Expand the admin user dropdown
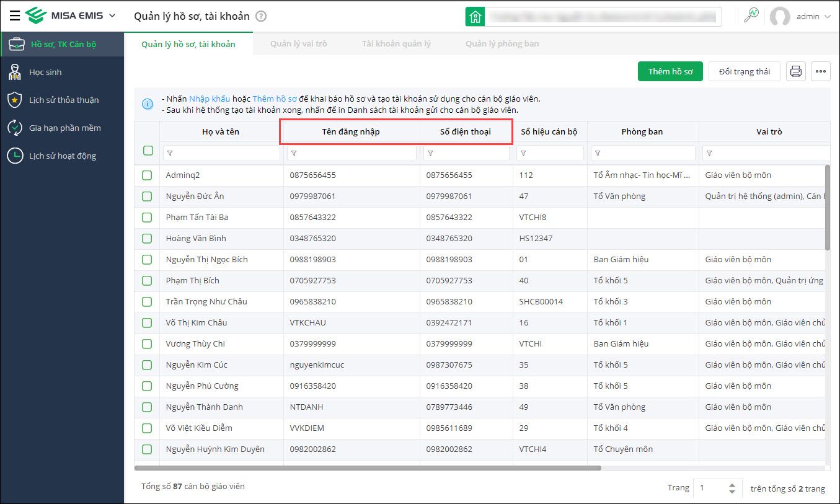The image size is (840, 504). coord(827,17)
